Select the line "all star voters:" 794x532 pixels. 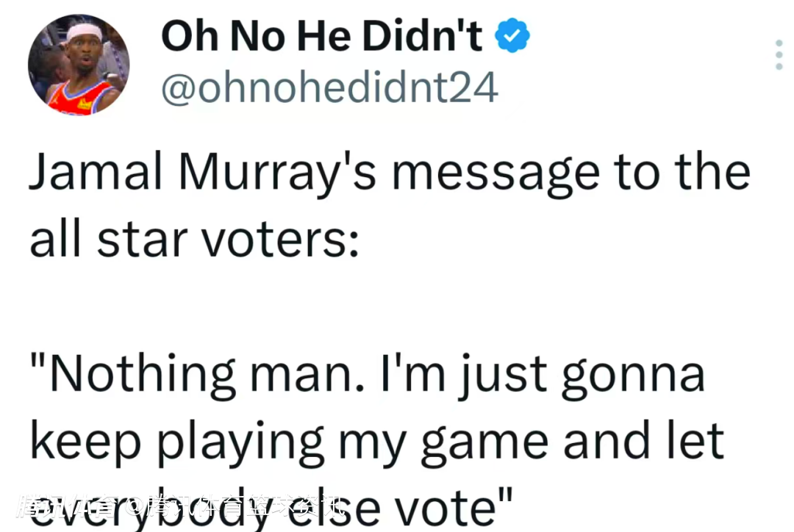[x=193, y=240]
